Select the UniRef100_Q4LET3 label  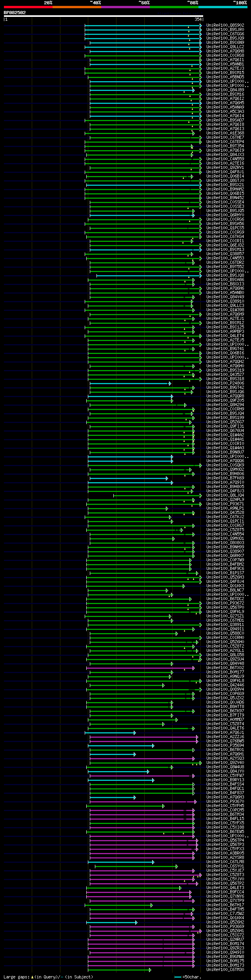coord(225,888)
